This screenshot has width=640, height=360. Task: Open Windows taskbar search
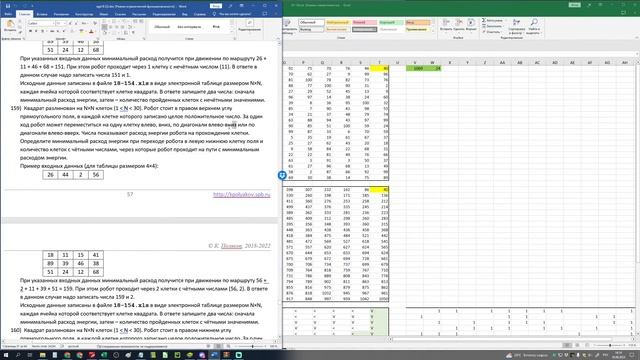[18, 355]
